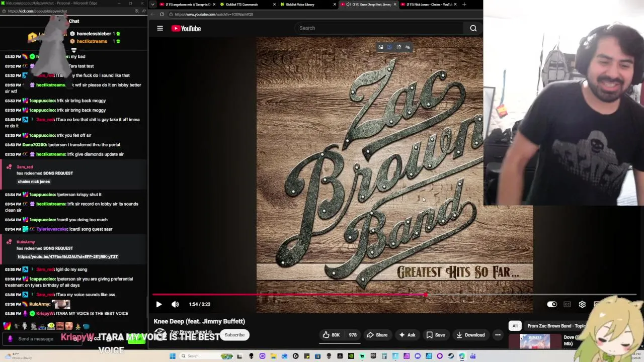
Task: Click the Windows taskbar Search box
Action: (205, 356)
